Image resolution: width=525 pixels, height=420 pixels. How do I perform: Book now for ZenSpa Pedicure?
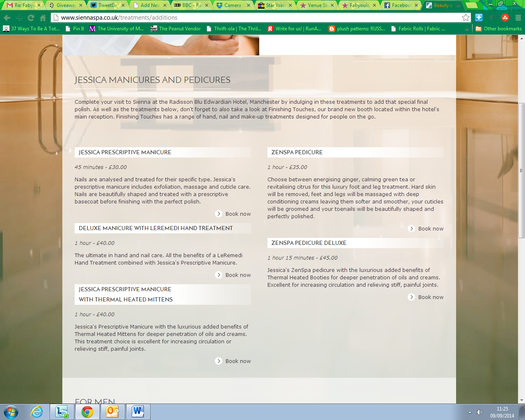tap(426, 228)
